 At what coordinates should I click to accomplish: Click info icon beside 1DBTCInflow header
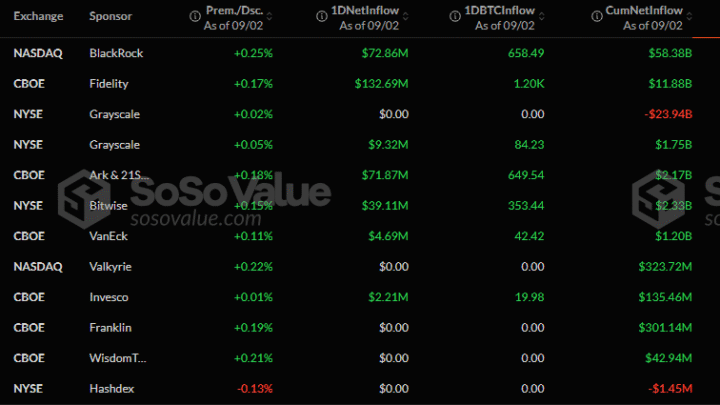pos(458,11)
